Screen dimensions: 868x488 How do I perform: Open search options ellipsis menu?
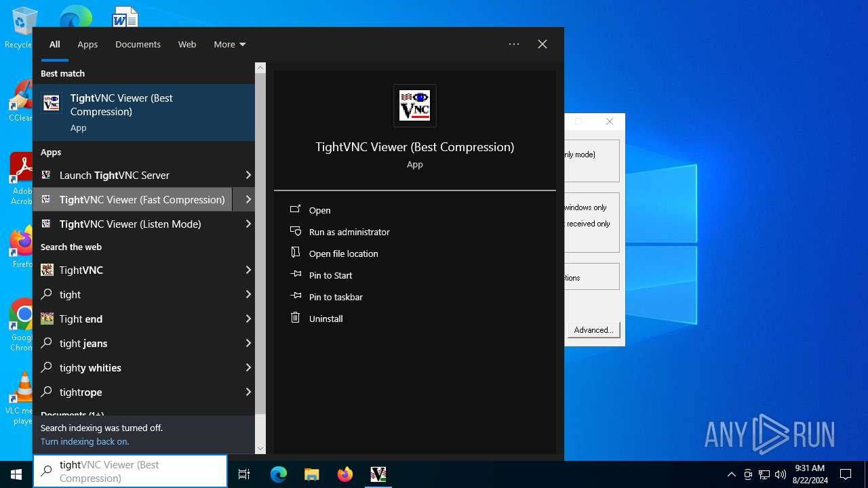[x=514, y=44]
